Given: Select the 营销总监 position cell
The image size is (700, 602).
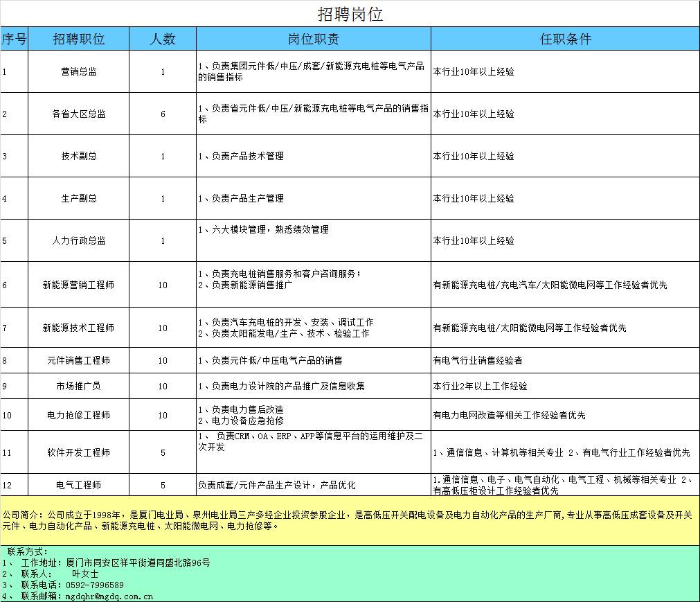Looking at the screenshot, I should coord(78,72).
